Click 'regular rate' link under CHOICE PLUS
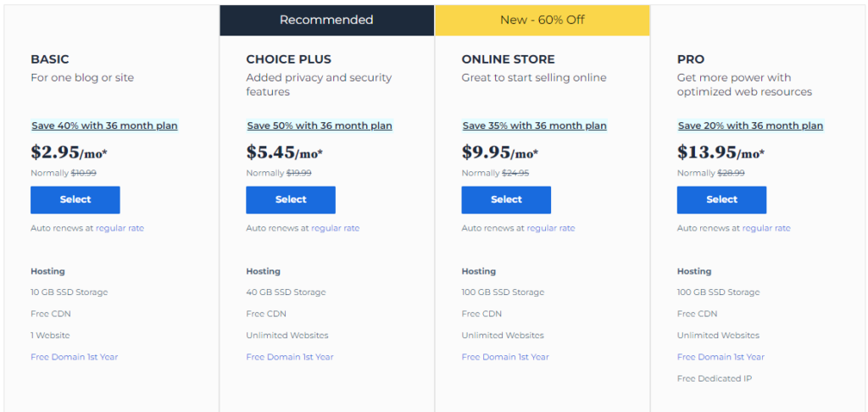The height and width of the screenshot is (412, 868). [x=335, y=228]
